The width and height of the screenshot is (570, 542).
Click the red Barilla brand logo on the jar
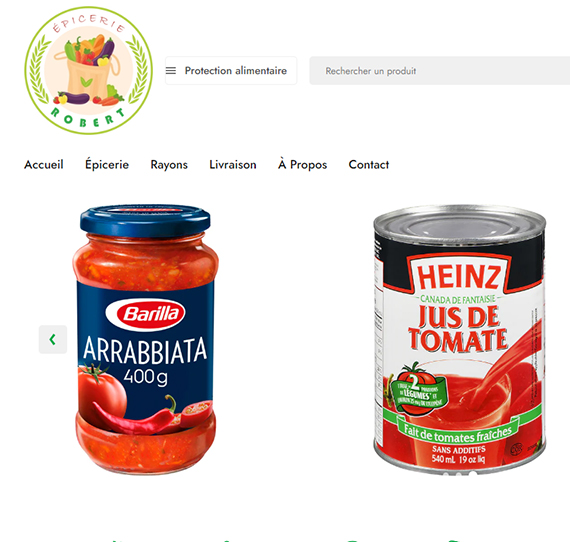pos(145,314)
